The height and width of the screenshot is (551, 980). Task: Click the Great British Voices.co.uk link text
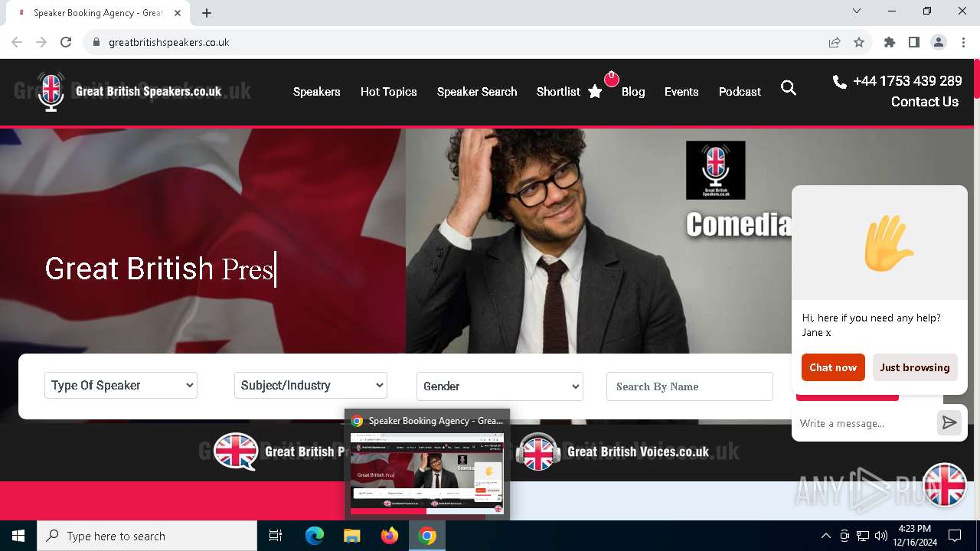pyautogui.click(x=638, y=452)
